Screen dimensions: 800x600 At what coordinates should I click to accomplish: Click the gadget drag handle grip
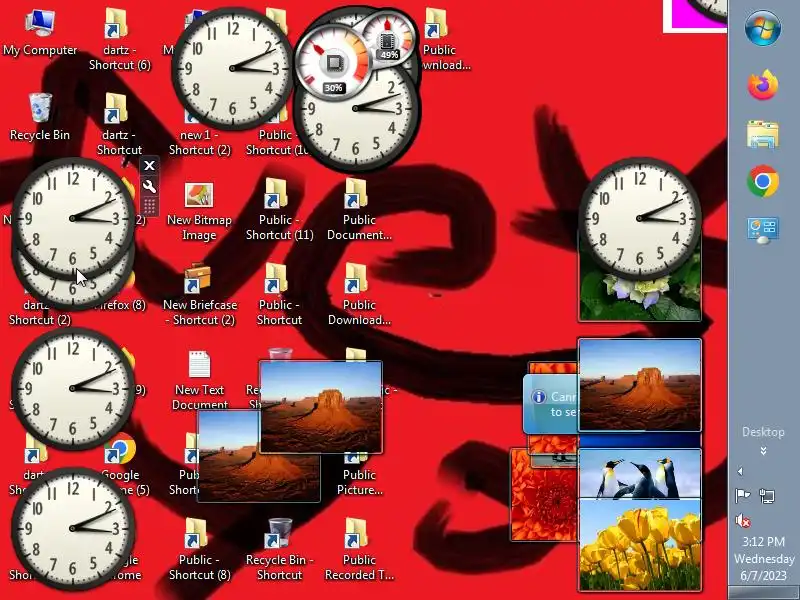(x=149, y=206)
